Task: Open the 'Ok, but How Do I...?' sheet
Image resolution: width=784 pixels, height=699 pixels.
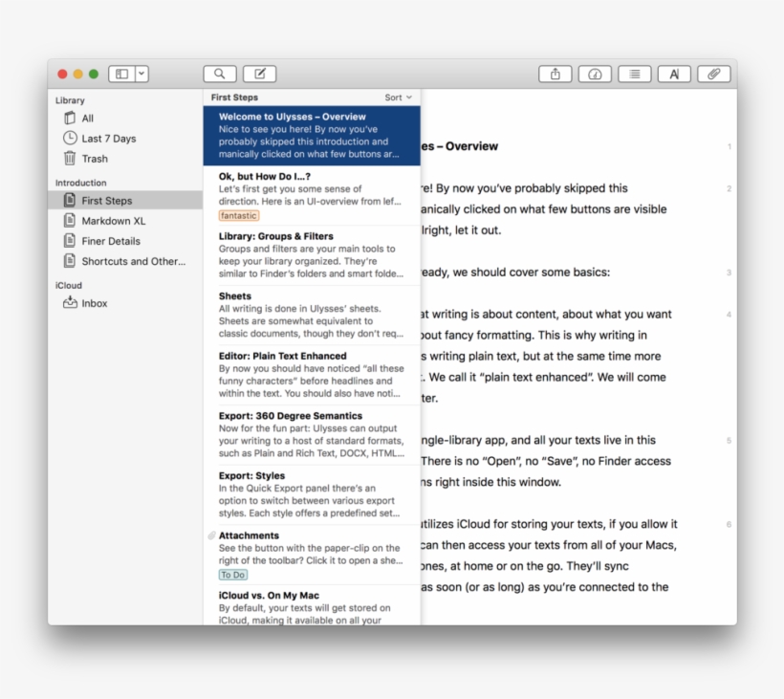Action: point(312,195)
